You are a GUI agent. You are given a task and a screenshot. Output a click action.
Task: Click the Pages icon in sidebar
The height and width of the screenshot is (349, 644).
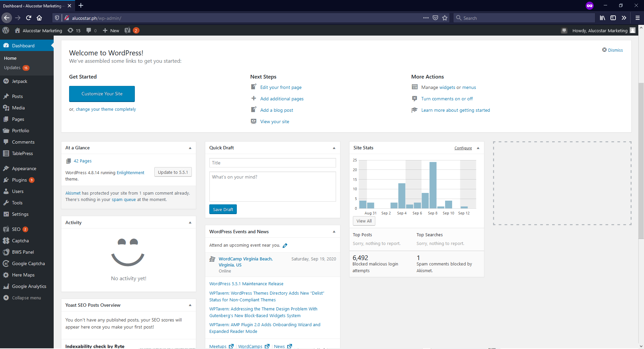[x=6, y=119]
